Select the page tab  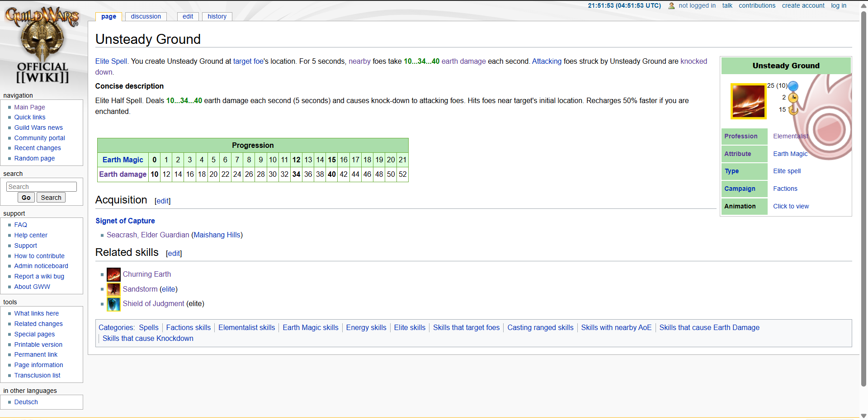coord(108,16)
